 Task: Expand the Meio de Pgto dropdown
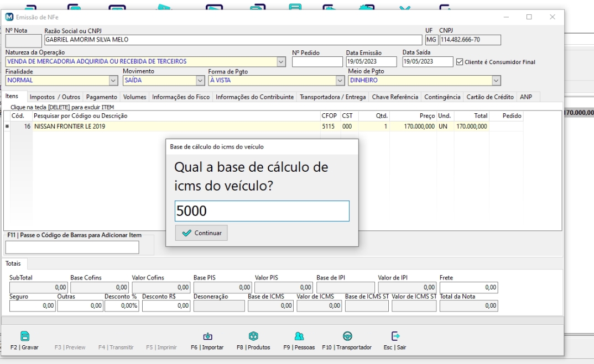pyautogui.click(x=496, y=81)
